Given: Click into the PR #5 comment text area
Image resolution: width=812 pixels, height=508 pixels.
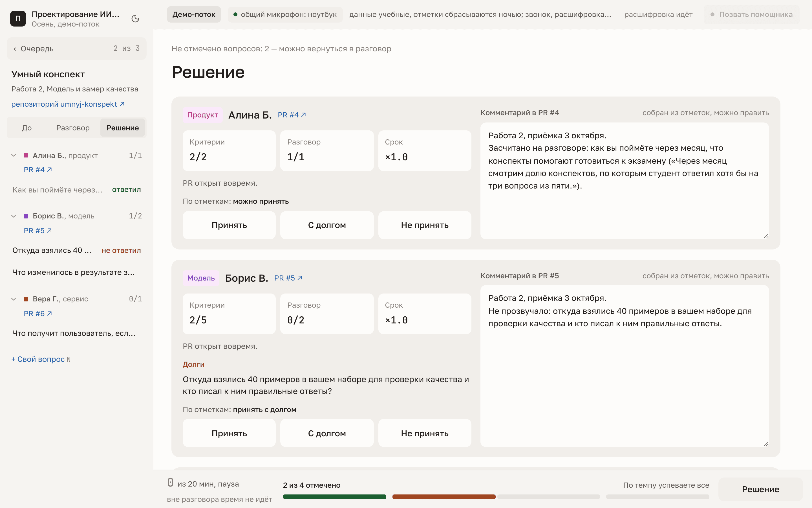Looking at the screenshot, I should pyautogui.click(x=625, y=366).
